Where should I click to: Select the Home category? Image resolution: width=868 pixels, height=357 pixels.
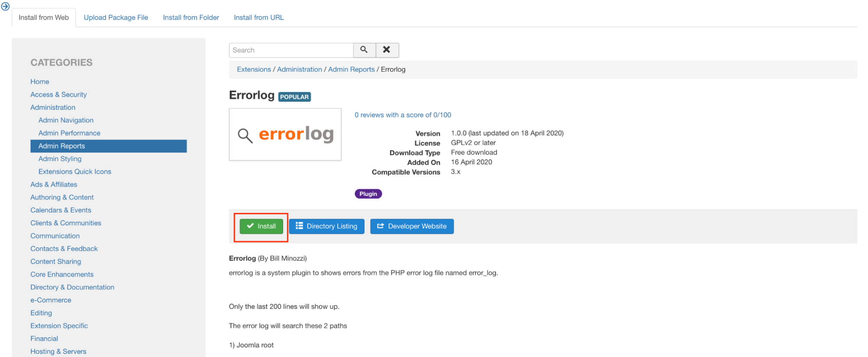coord(40,82)
